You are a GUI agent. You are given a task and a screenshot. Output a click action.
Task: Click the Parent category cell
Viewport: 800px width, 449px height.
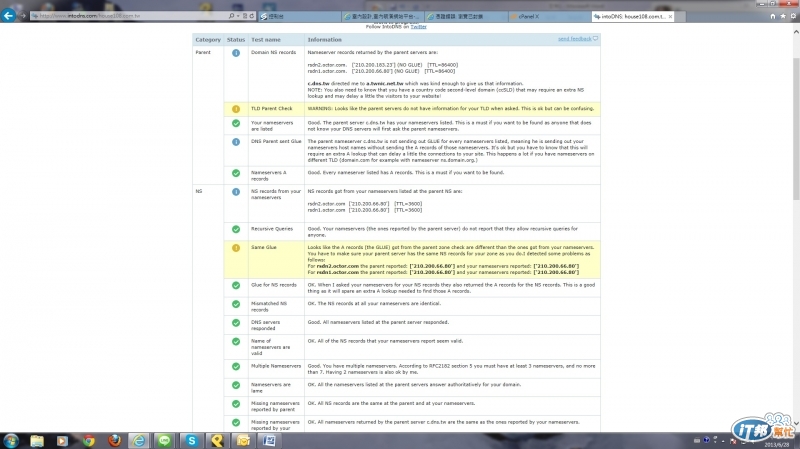203,53
